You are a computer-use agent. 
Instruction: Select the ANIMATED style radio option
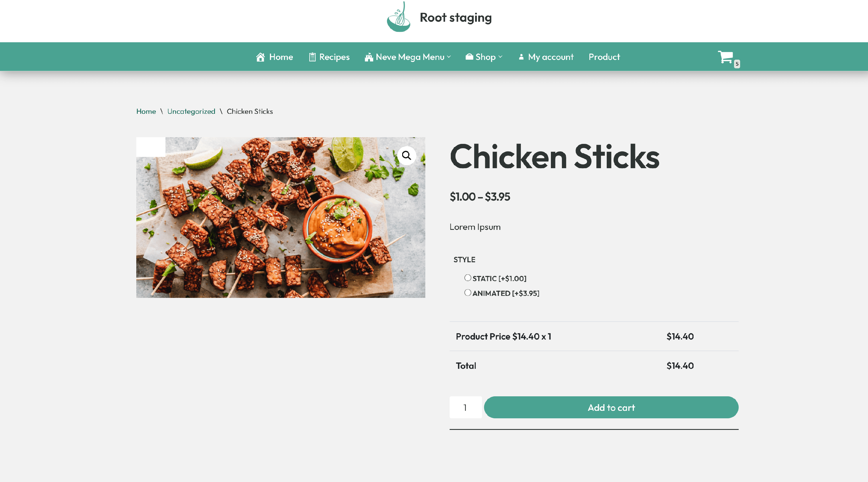point(467,293)
